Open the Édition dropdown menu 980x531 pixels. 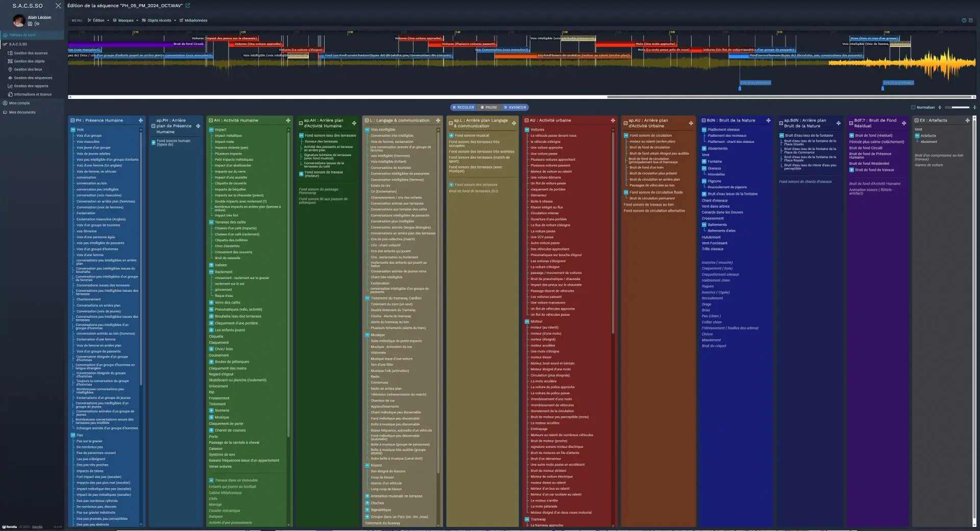[99, 20]
